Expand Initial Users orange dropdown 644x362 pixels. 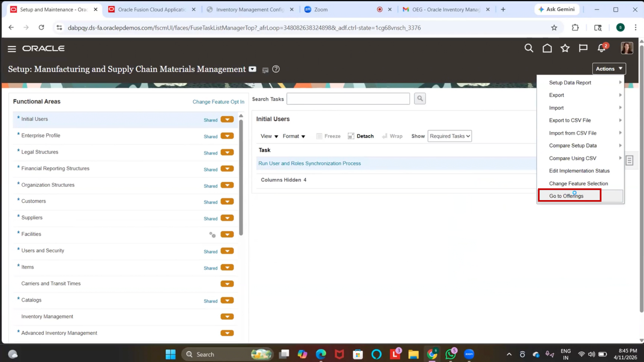(x=227, y=120)
